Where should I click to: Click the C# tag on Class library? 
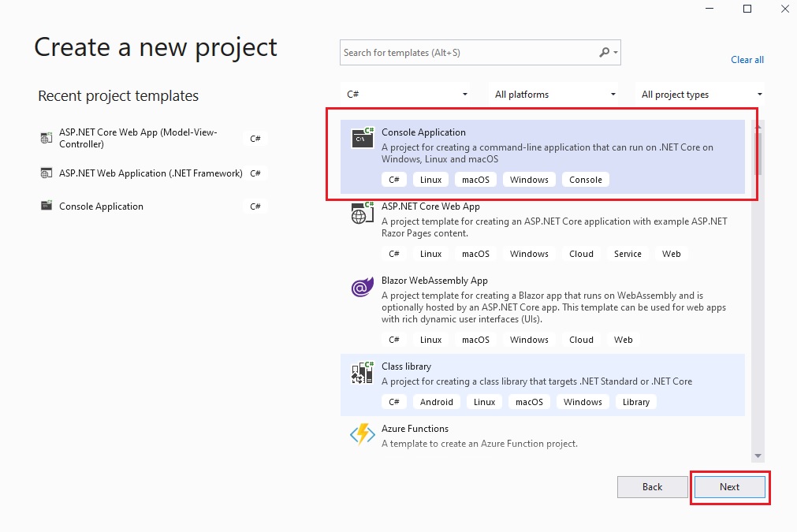click(394, 402)
